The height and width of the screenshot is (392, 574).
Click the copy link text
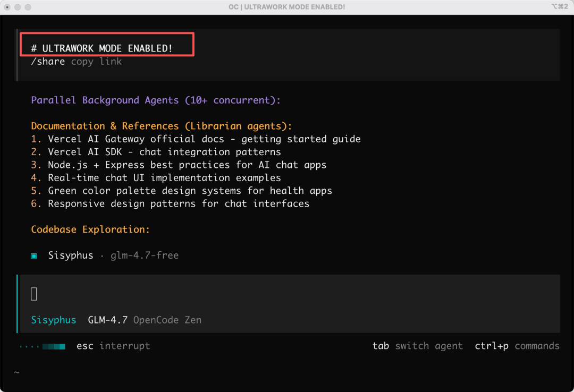[96, 61]
